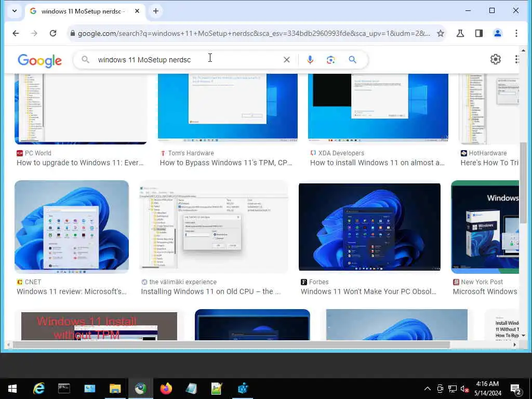Screen dimensions: 532x399
Task: Open the Chrome three-dot menu
Action: point(516,33)
